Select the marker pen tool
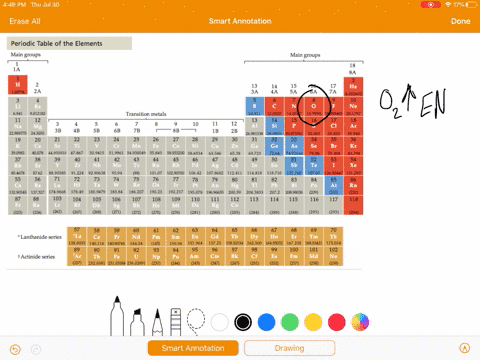Viewport: 480px width, 360px height. pos(117,316)
